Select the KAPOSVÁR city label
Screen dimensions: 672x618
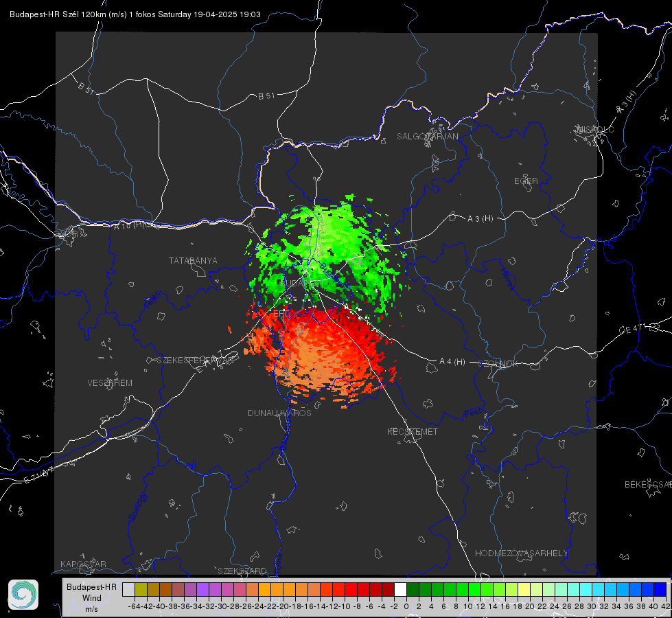tap(83, 564)
